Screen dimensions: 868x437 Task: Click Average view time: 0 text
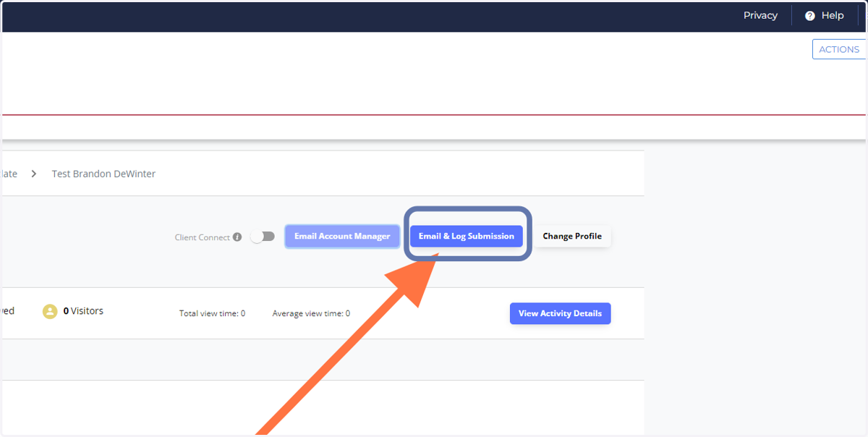pos(311,313)
